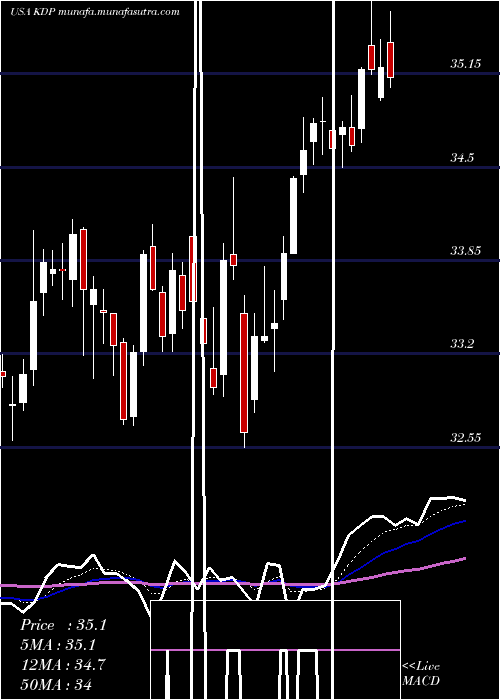Click the 35.15 price level label
The height and width of the screenshot is (700, 500).
tap(466, 63)
